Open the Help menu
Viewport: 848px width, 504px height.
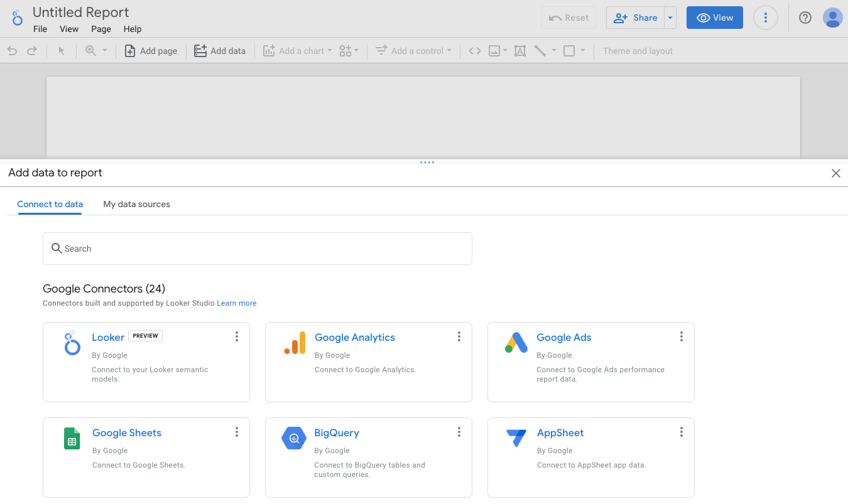coord(133,29)
